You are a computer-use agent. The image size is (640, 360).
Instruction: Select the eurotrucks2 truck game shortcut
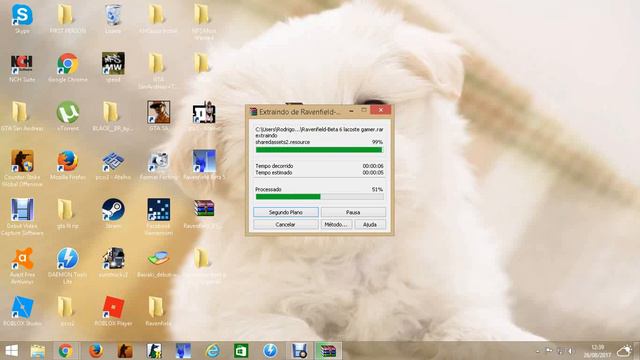click(x=113, y=262)
